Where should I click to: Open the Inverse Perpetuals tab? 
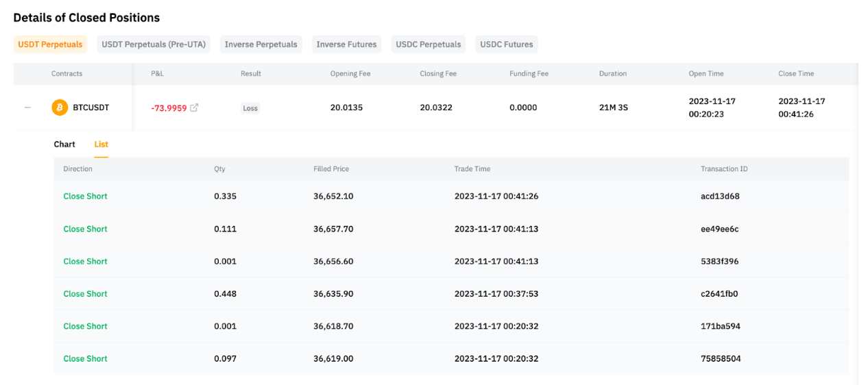pos(261,45)
